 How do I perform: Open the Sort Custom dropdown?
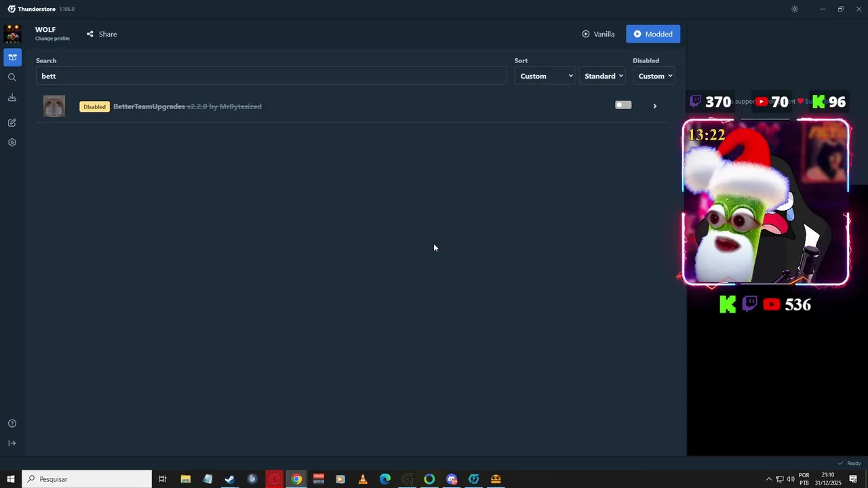tap(545, 76)
